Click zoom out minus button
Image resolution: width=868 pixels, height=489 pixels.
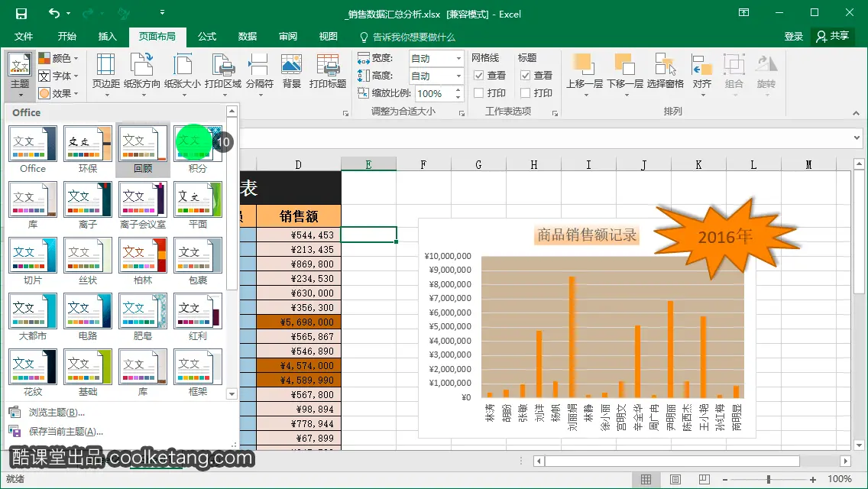[724, 480]
